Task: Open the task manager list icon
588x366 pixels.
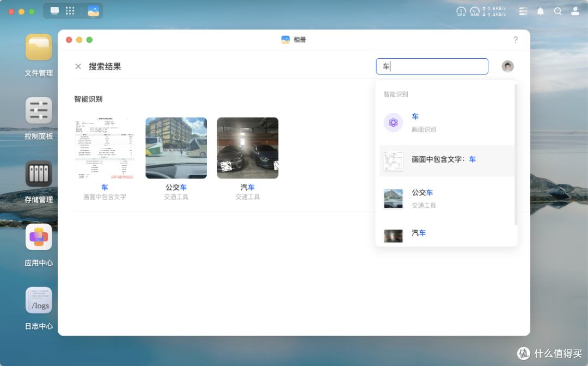Action: pos(523,11)
